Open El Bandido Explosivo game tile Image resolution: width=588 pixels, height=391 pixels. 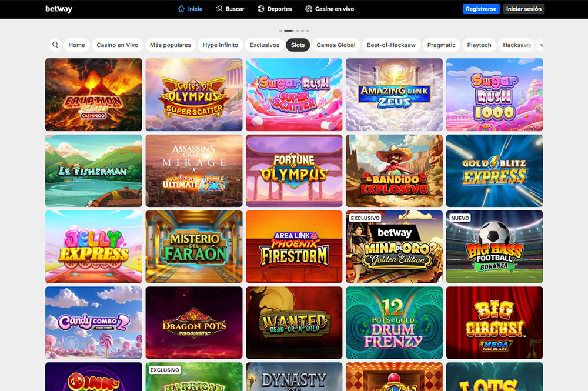394,171
